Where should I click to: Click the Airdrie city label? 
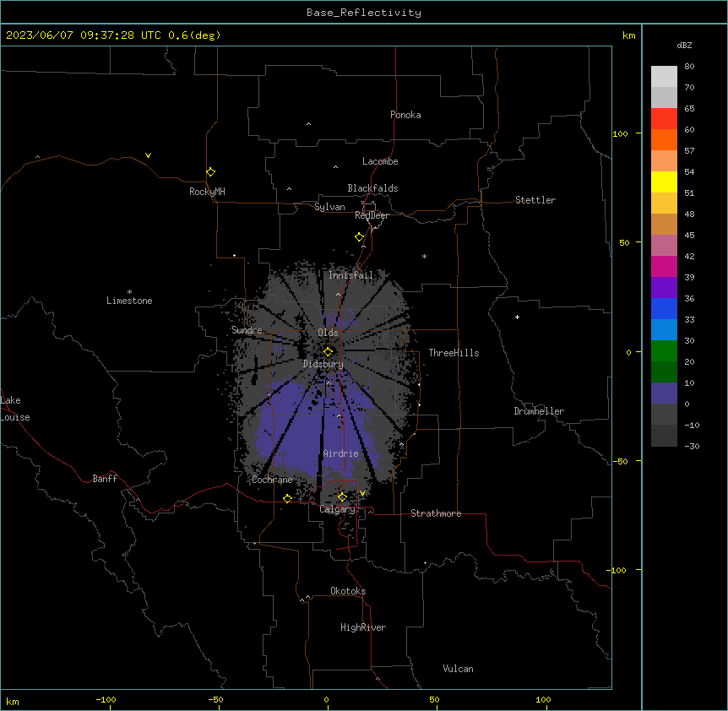341,453
